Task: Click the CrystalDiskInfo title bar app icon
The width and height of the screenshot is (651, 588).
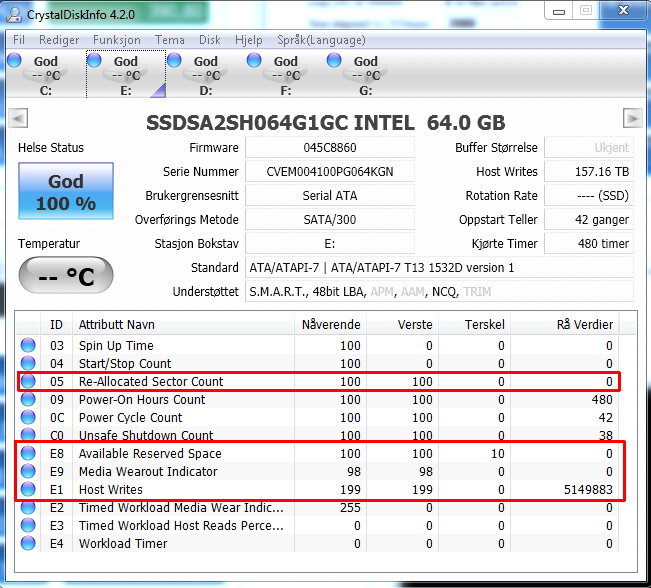Action: pos(15,15)
